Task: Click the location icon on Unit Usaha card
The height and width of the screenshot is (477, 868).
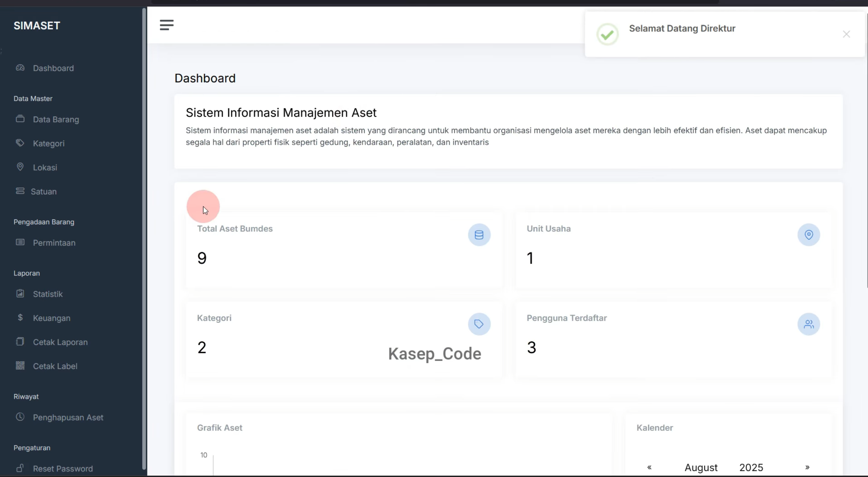Action: [x=809, y=235]
